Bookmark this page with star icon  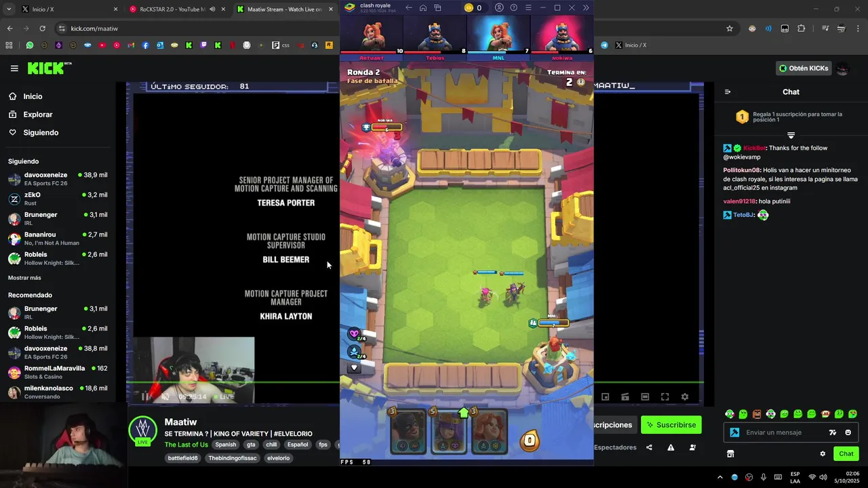[730, 28]
